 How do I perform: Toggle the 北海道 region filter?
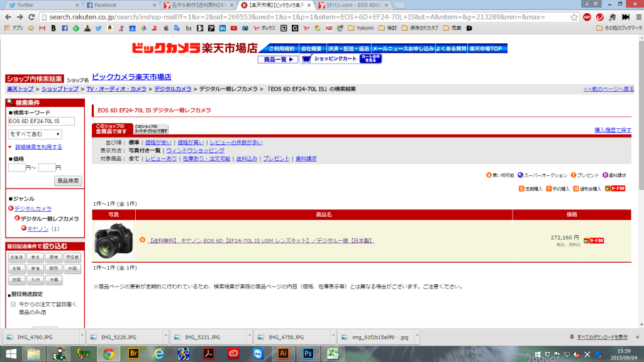coord(17,257)
